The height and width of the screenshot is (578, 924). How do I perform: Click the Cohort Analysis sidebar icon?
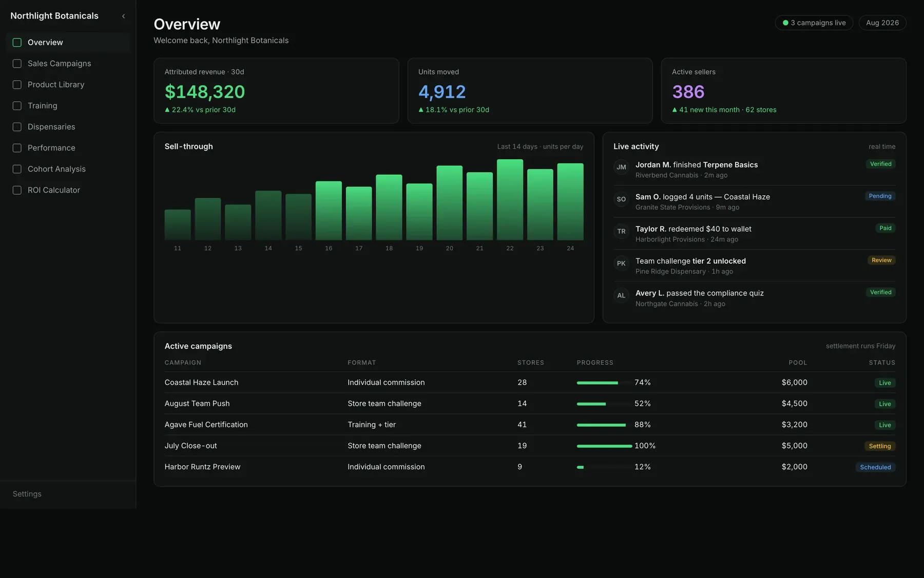click(x=17, y=169)
